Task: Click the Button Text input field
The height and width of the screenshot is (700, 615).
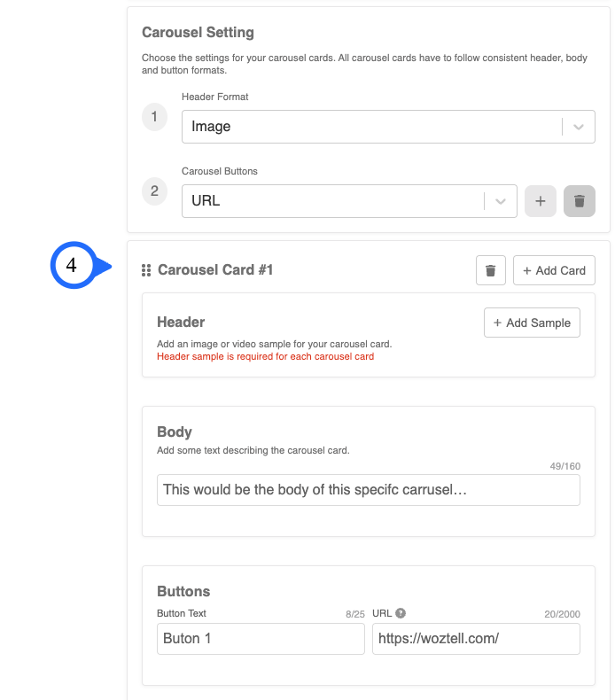Action: (261, 639)
